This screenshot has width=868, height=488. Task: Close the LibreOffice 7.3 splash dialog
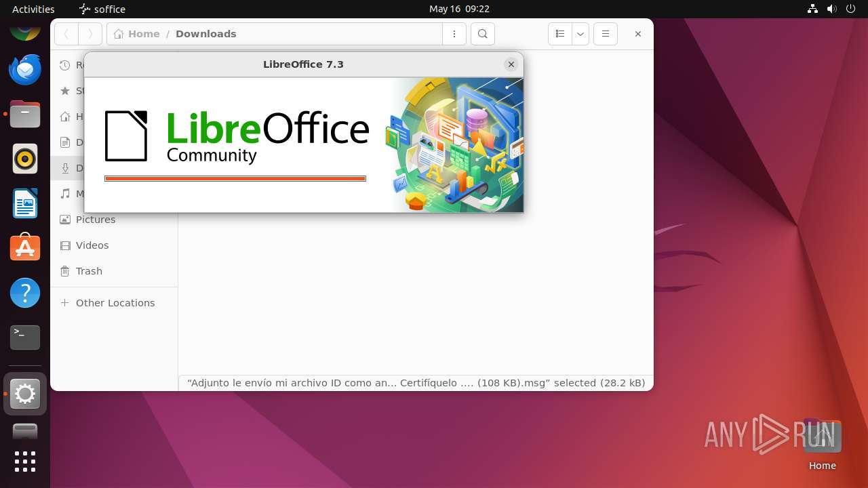coord(511,64)
